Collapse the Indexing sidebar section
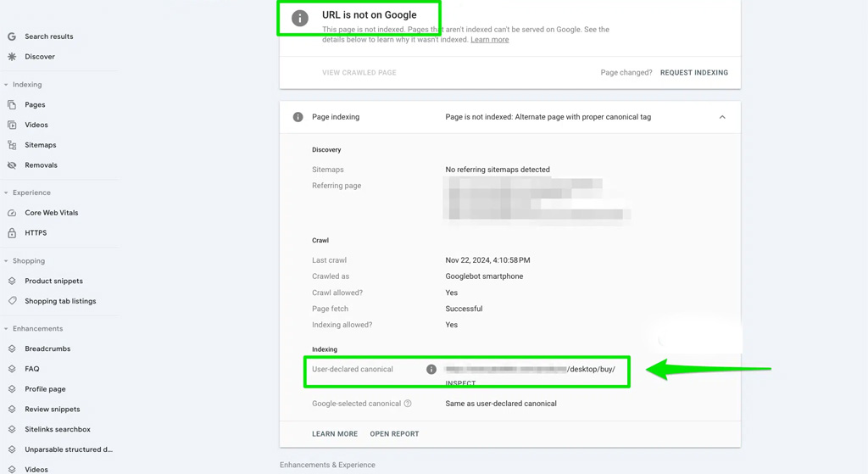The image size is (868, 474). [6, 85]
